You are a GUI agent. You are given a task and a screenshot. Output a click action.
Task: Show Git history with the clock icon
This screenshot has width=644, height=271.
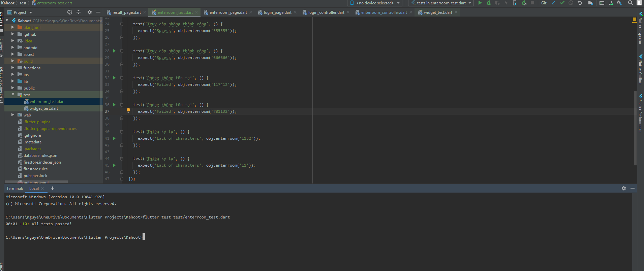point(571,3)
